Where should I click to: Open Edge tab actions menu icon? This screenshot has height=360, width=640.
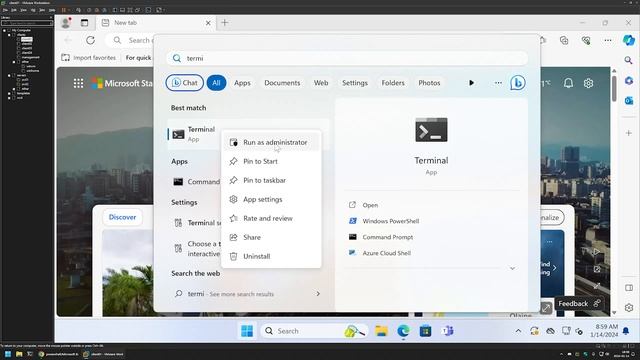pyautogui.click(x=84, y=23)
